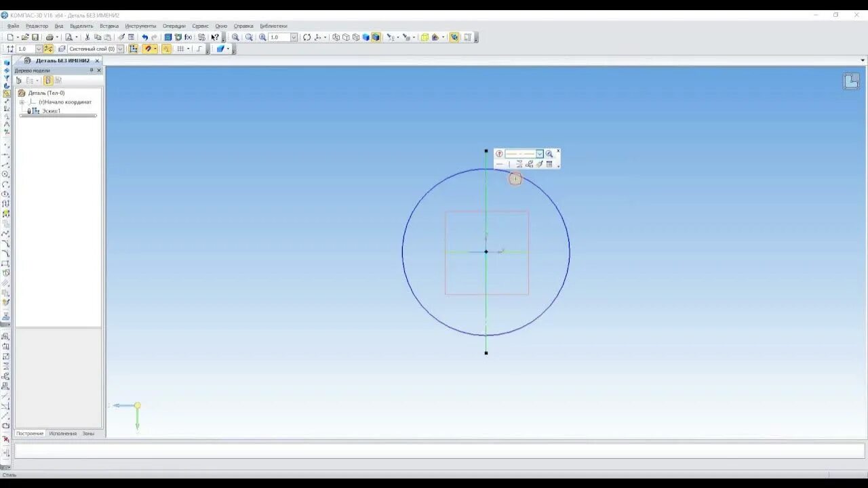Select the 'Деталь БЕЗ ИМЕНИ2' document tab
Screen dimensions: 868x488
click(62, 60)
